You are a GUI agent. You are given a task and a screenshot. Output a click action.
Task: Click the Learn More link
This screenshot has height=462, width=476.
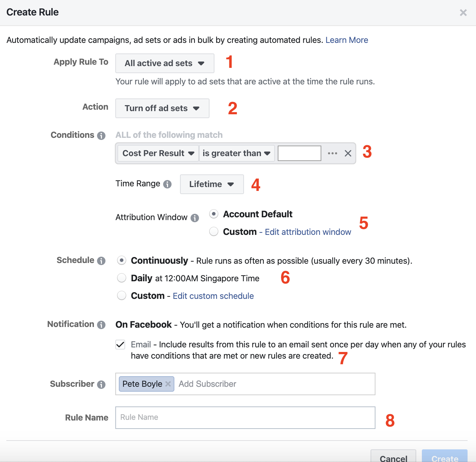347,40
